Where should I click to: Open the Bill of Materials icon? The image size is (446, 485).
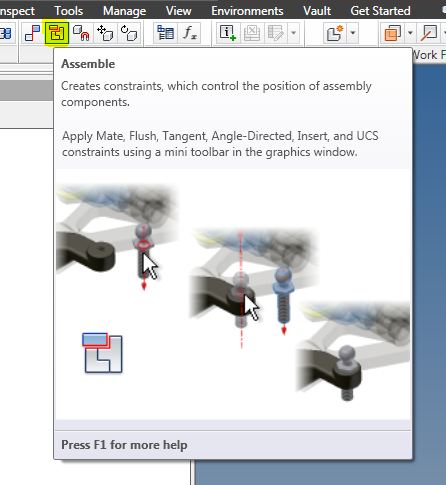165,33
